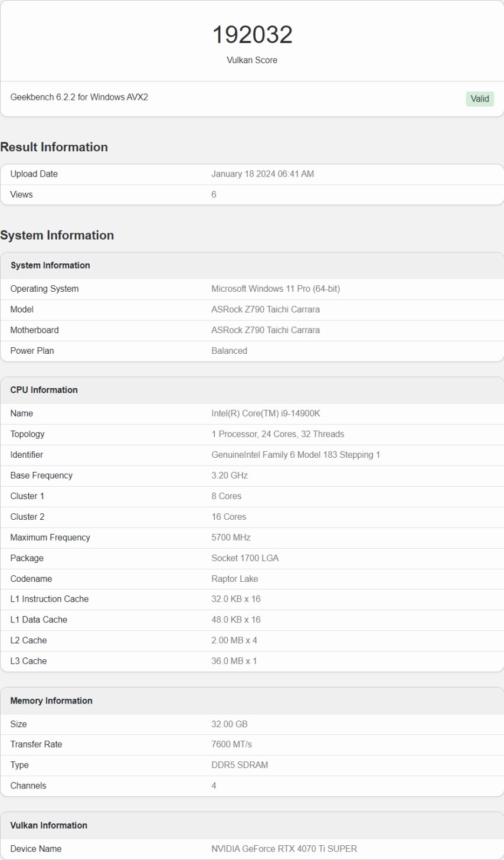Click the GenuineIntel Family 6 identifier value
504x860 pixels.
tap(295, 455)
